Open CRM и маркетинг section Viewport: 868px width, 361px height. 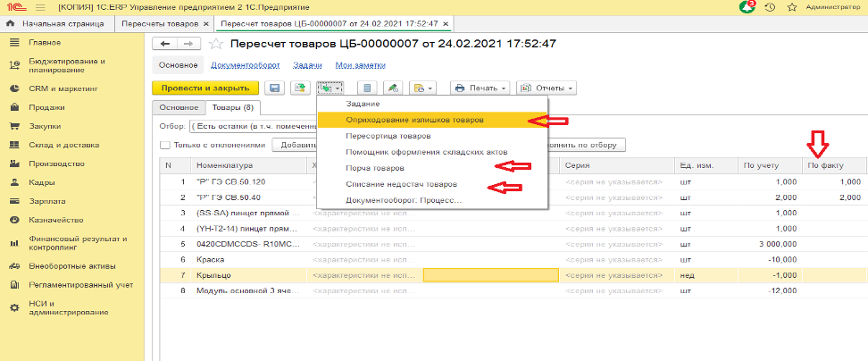tap(63, 88)
